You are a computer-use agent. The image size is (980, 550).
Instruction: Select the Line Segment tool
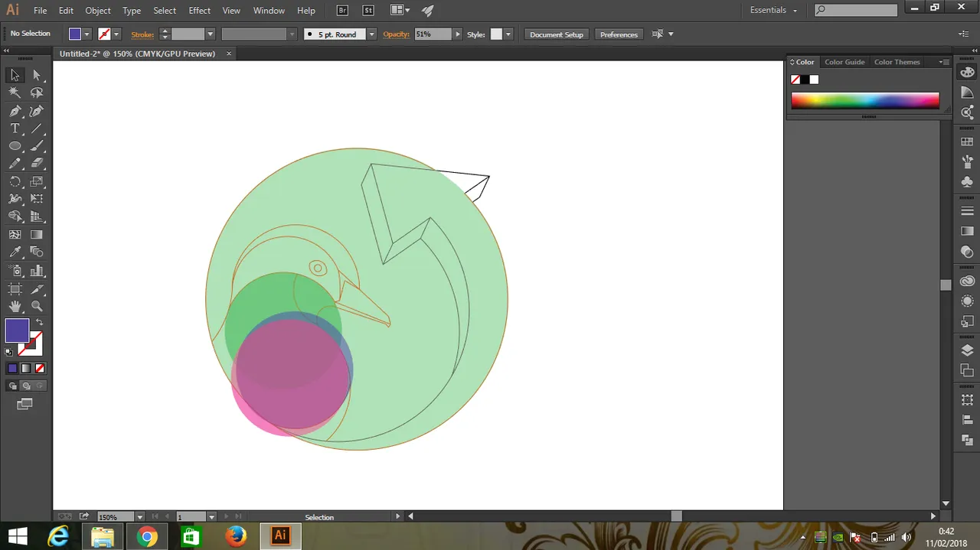pyautogui.click(x=37, y=129)
